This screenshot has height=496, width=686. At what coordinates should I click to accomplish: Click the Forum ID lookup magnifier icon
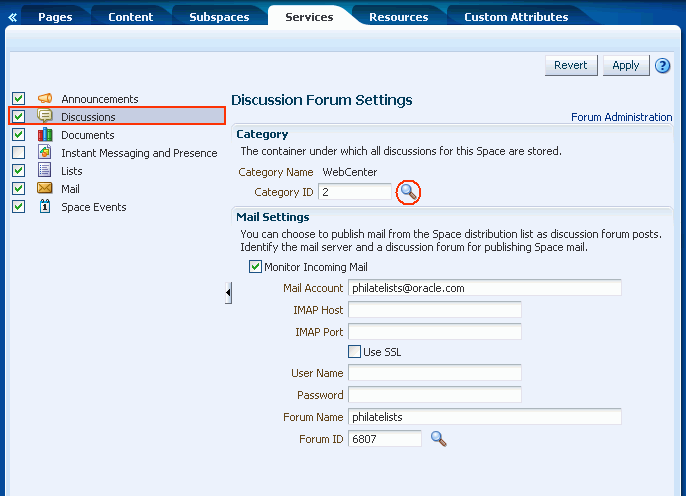(x=437, y=438)
